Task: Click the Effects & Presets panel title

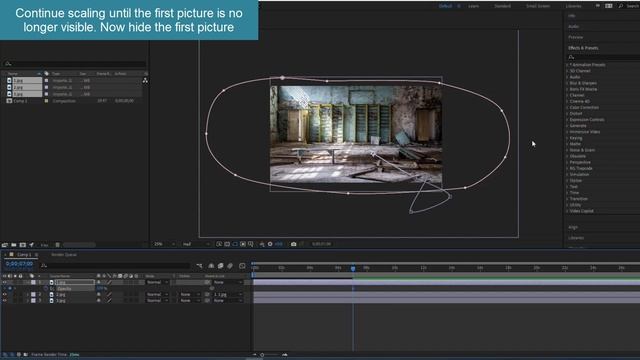Action: pos(583,48)
